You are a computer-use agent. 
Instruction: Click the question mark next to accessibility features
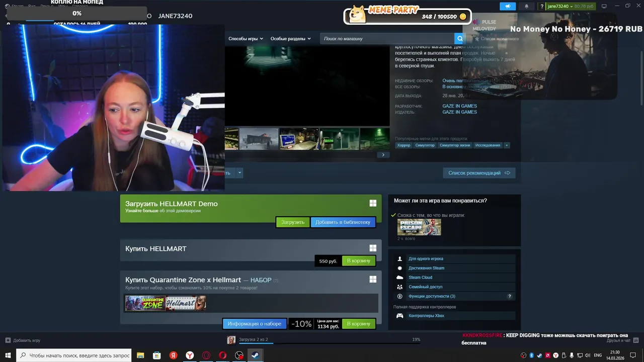510,296
